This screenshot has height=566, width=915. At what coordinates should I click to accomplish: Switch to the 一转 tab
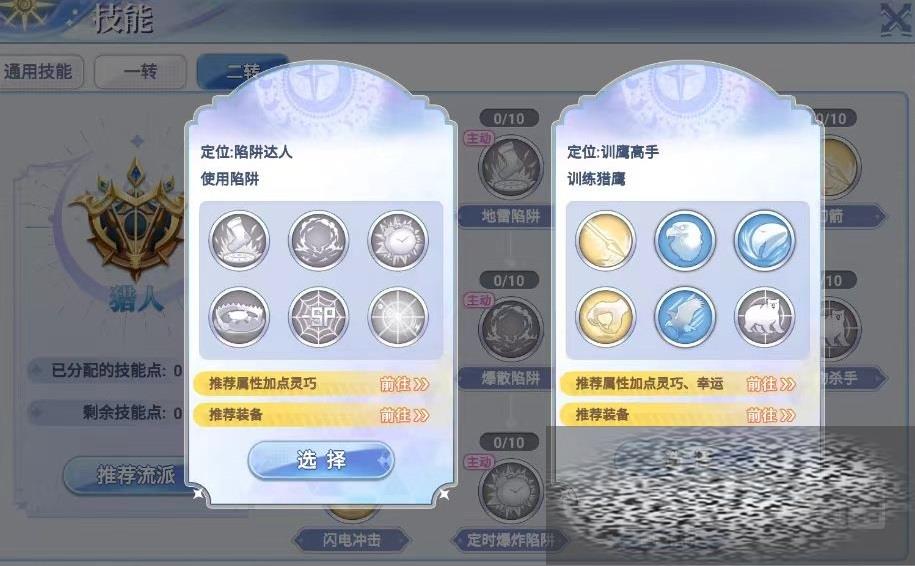pyautogui.click(x=140, y=72)
